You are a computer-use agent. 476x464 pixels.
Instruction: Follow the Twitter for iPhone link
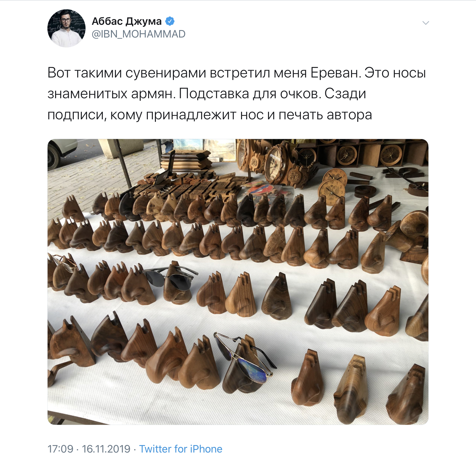181,449
